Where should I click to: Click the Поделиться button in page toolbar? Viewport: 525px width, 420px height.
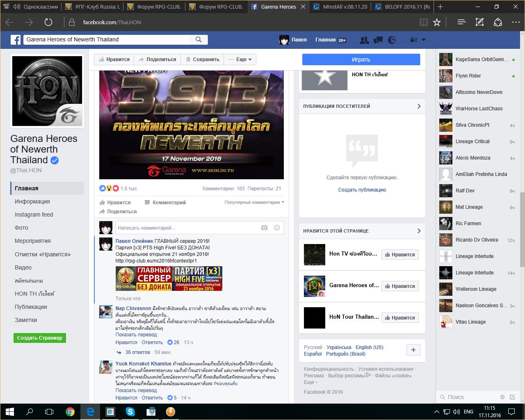tap(157, 59)
